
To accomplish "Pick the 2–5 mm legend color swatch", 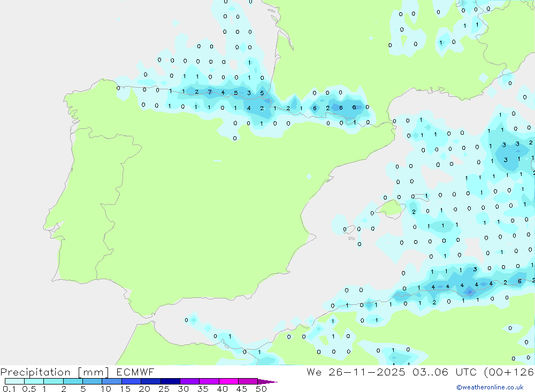I will pyautogui.click(x=73, y=381).
